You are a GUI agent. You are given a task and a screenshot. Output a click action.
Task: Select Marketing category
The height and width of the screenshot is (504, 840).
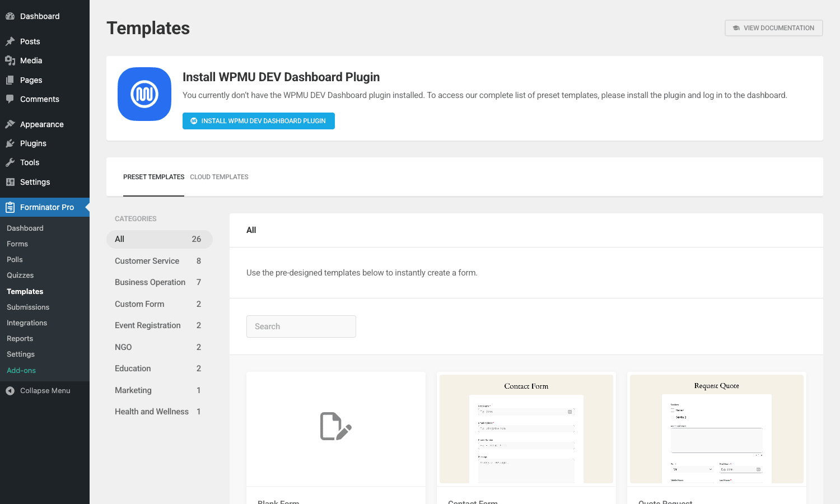(x=160, y=390)
